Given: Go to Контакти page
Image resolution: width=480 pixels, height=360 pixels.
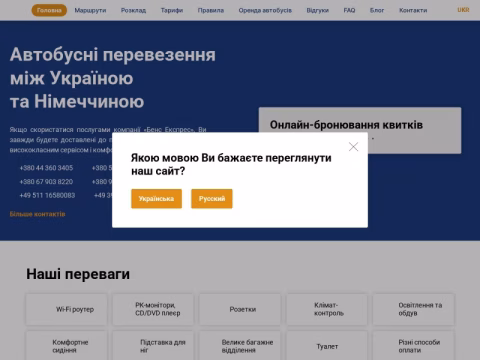Looking at the screenshot, I should tap(413, 10).
